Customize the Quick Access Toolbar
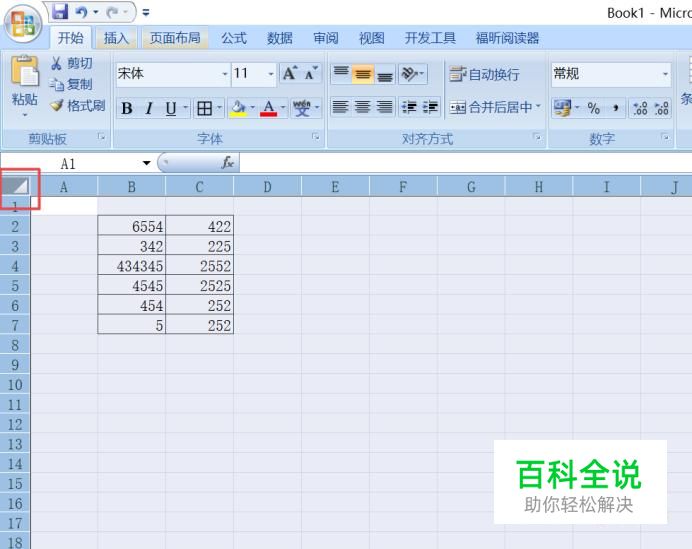The width and height of the screenshot is (692, 549). 146,12
